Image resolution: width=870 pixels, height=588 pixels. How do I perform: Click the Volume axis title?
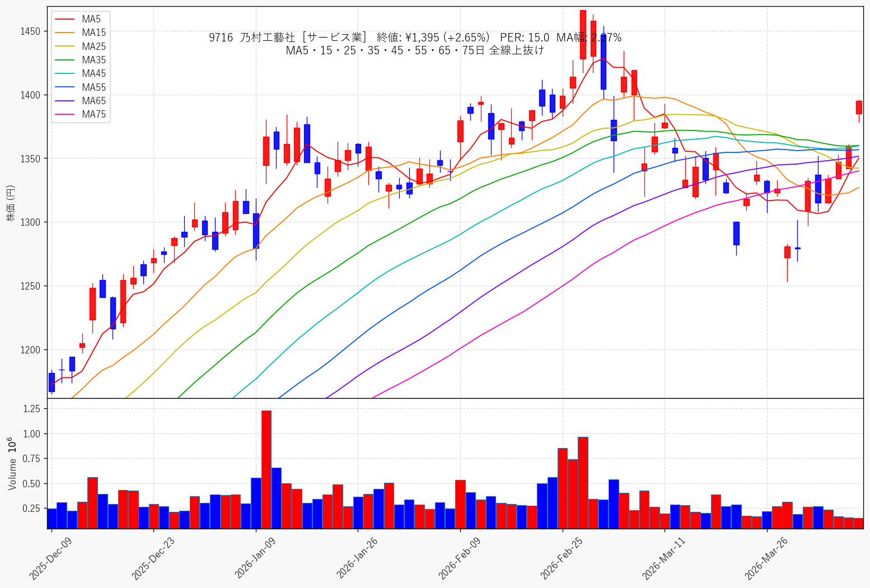coord(12,463)
